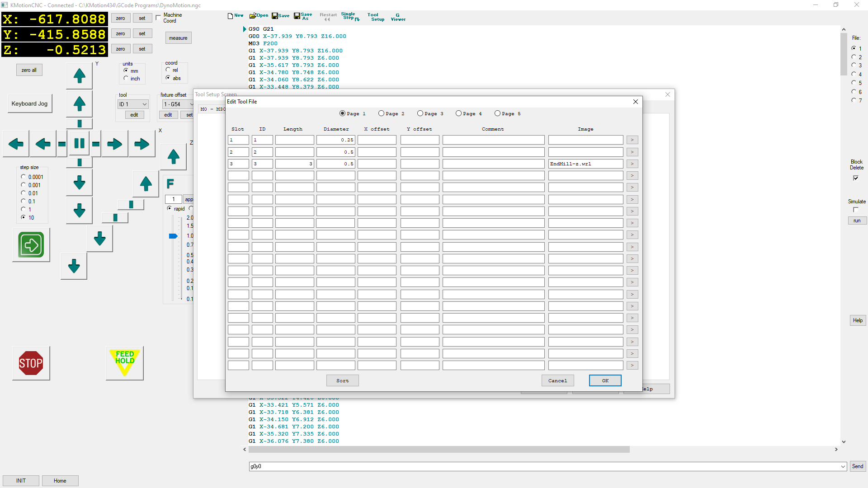Click the Save As toolbar icon
This screenshot has height=488, width=868.
point(303,16)
